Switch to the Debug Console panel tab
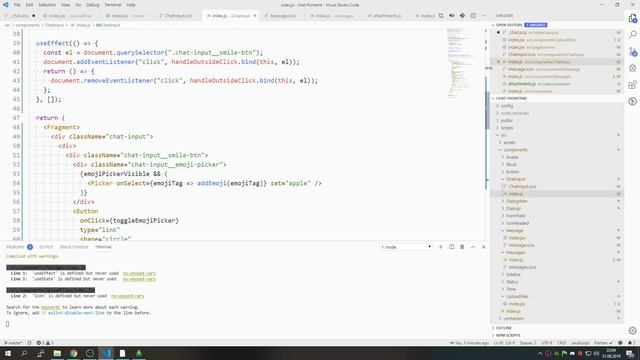Viewport: 640px width, 360px height. (x=74, y=247)
